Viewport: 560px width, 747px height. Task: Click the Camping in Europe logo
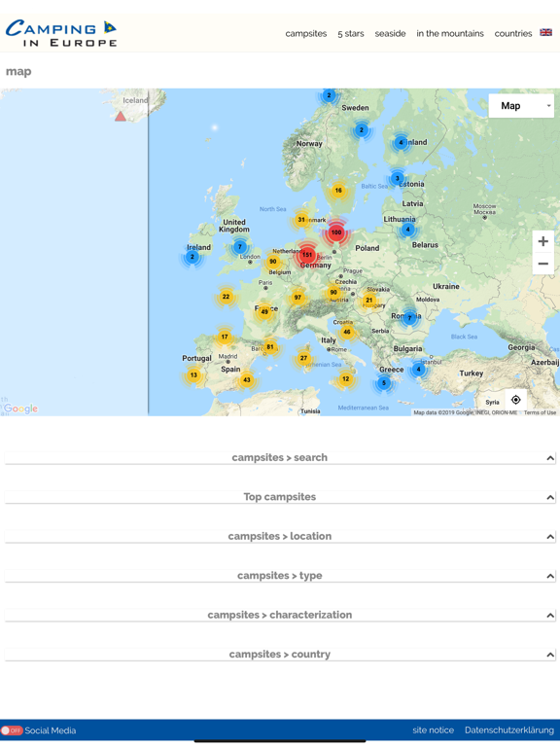coord(61,33)
